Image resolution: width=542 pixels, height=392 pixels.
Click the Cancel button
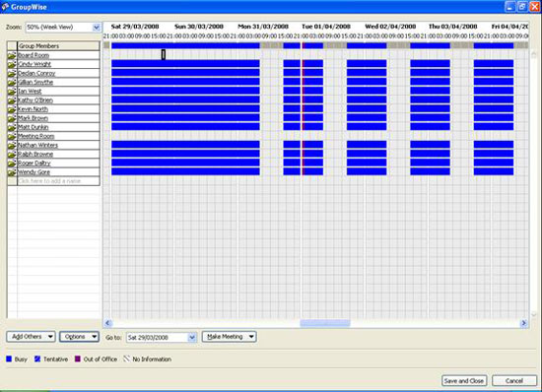pos(514,380)
